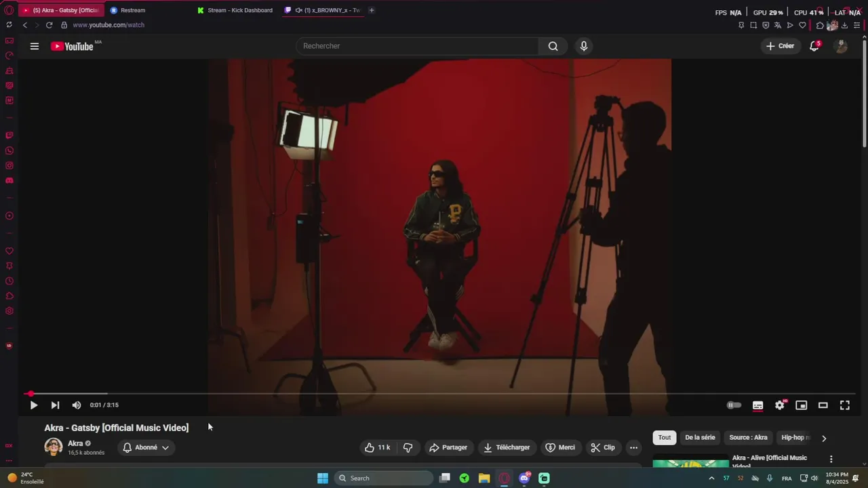Open a new browser tab
This screenshot has height=488, width=868.
click(372, 10)
